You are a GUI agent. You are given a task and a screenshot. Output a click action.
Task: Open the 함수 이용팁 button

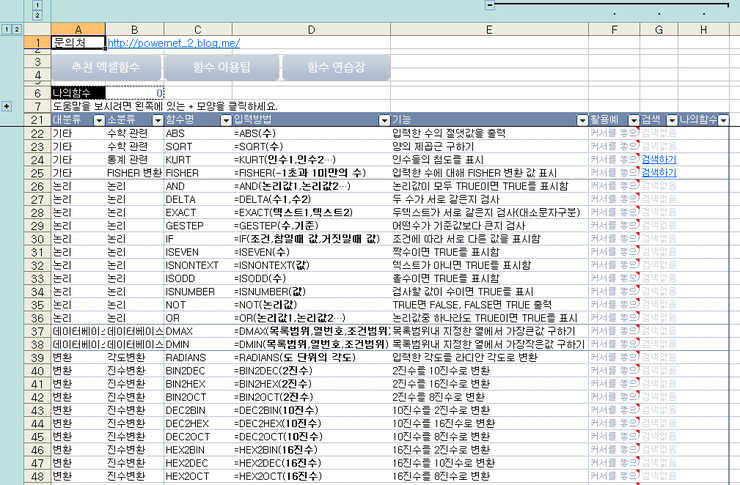coord(221,67)
